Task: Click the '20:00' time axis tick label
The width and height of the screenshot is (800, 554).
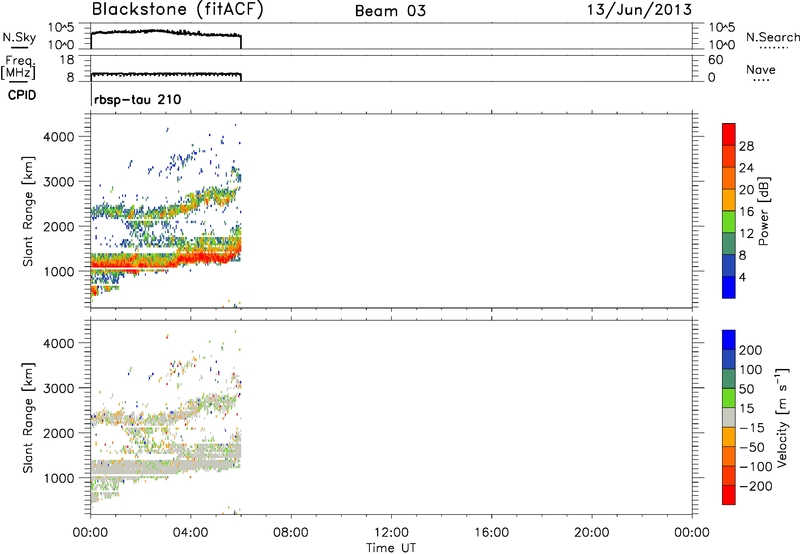Action: pyautogui.click(x=591, y=533)
